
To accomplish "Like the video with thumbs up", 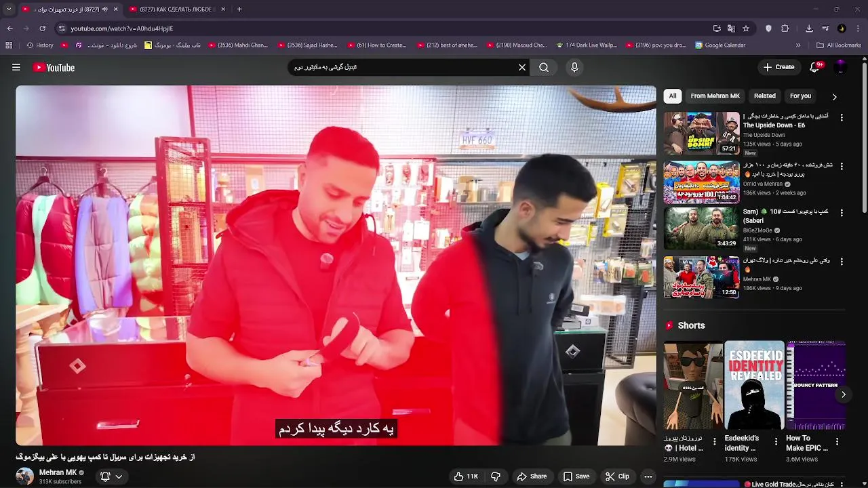I will (466, 476).
